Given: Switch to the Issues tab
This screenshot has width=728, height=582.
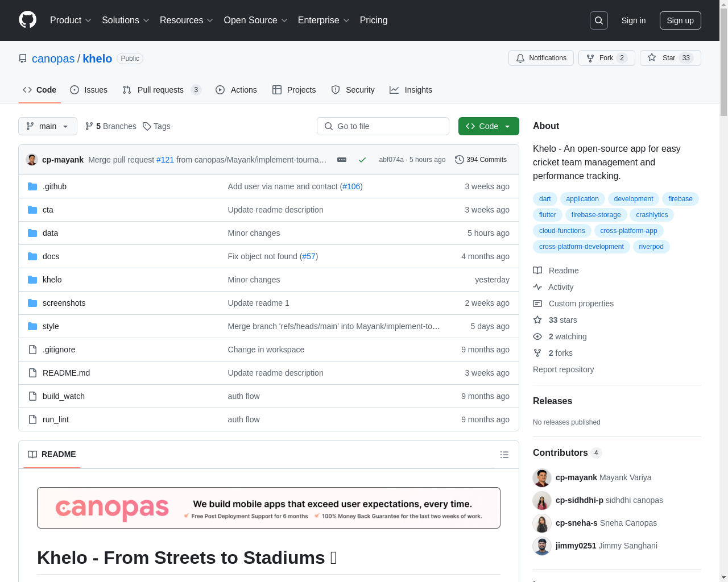Looking at the screenshot, I should 89,90.
